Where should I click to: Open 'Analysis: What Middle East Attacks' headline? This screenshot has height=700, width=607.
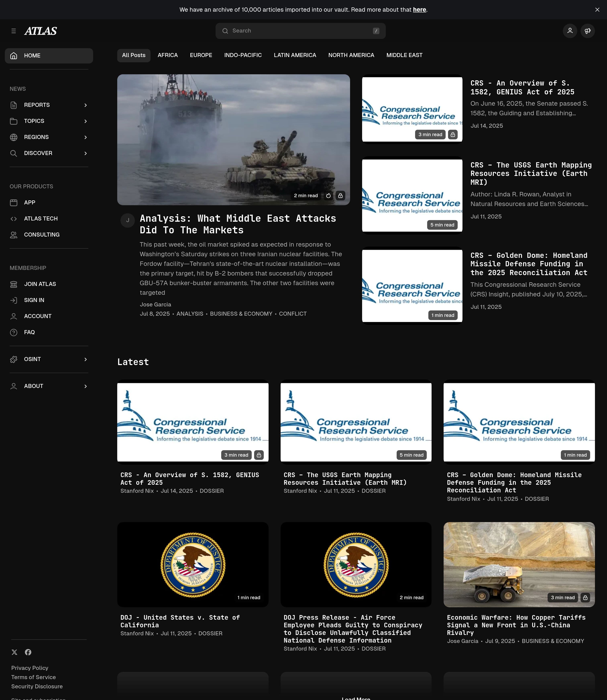[238, 224]
